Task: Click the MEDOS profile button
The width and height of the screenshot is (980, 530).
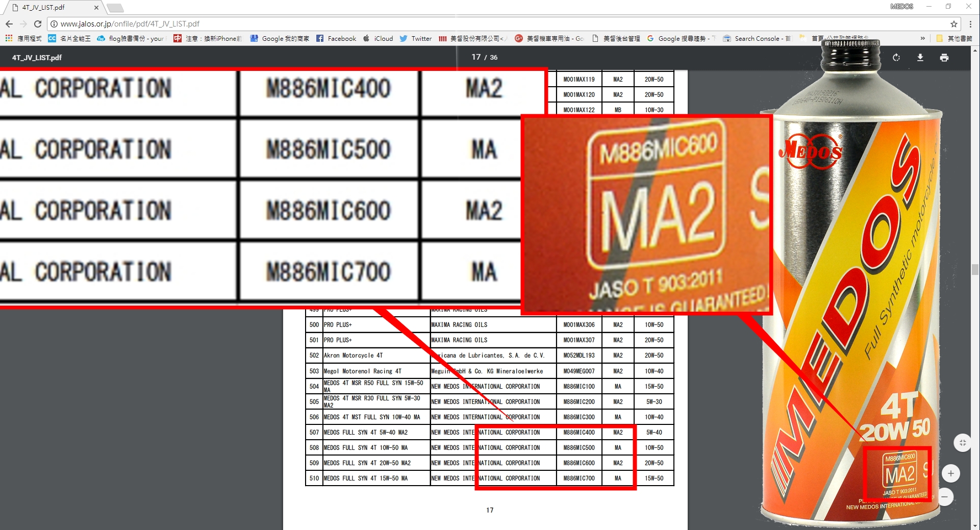Action: [x=901, y=7]
